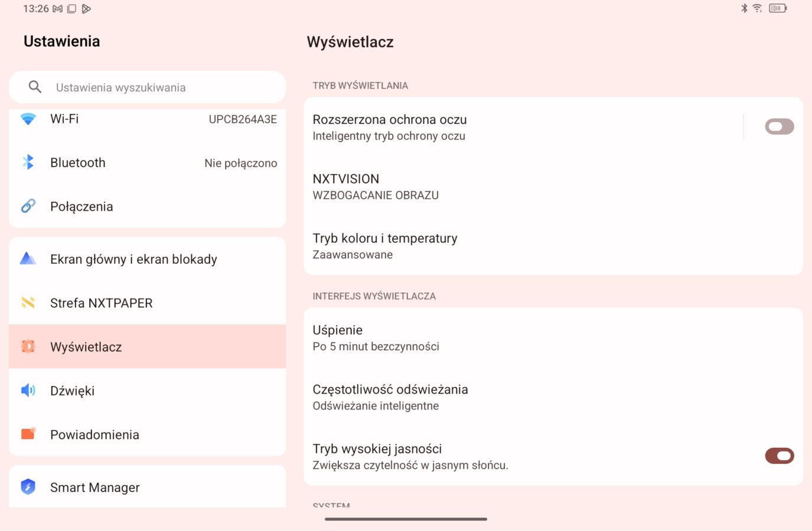
Task: Tap Tryb wysokiej jasności row label
Action: (377, 448)
